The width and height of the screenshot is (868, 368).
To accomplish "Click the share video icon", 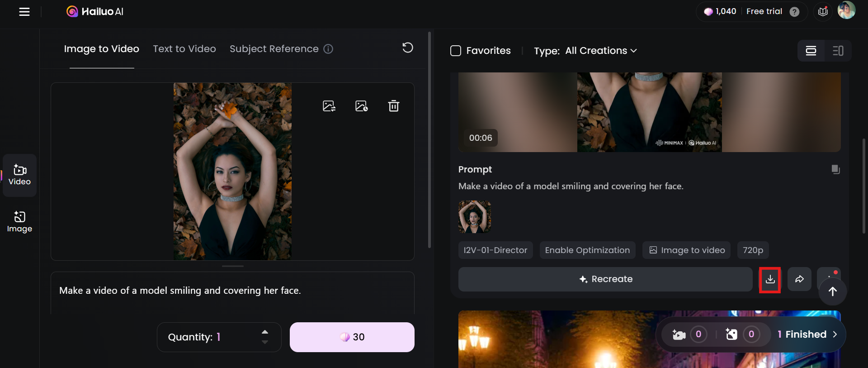I will (x=799, y=279).
